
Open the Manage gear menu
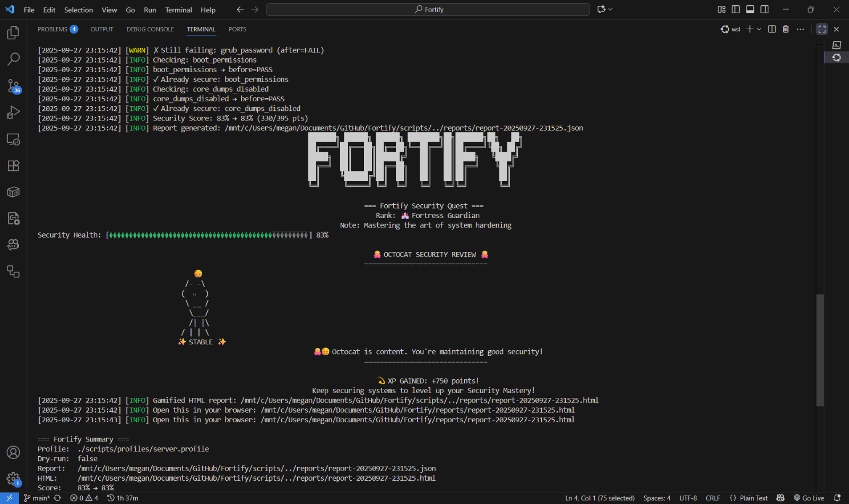coord(13,479)
